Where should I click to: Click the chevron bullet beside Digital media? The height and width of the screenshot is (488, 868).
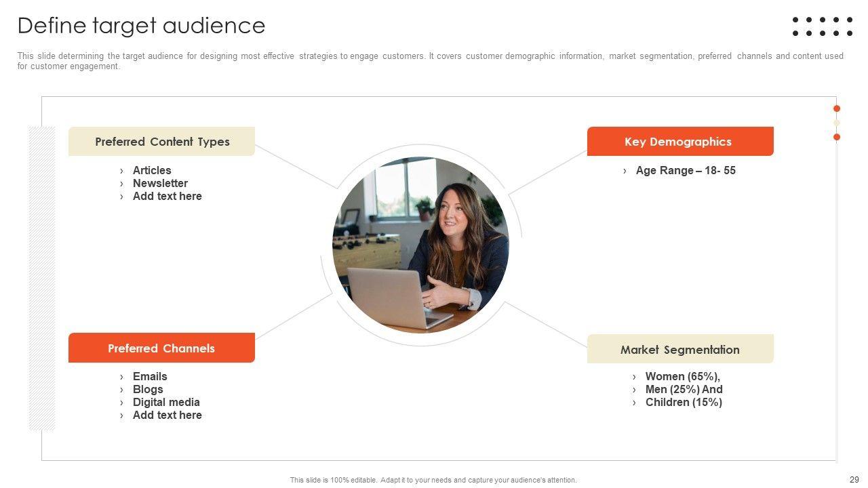point(122,403)
